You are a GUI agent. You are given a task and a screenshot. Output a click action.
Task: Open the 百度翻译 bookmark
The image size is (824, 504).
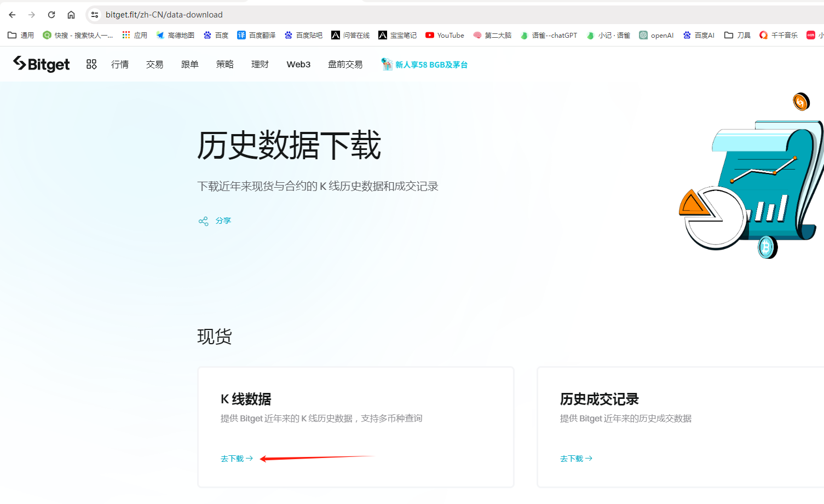[256, 35]
